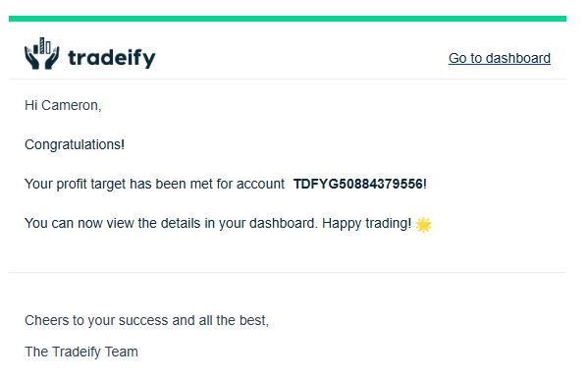
Task: Click the Tradeify hands-and-bars logo icon
Action: (41, 53)
